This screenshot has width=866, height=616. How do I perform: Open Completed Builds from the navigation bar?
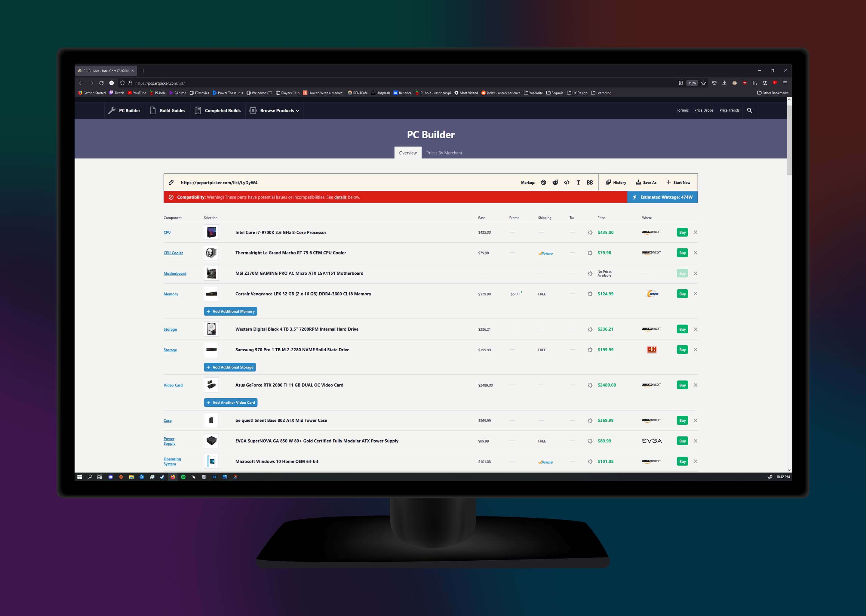pyautogui.click(x=218, y=110)
